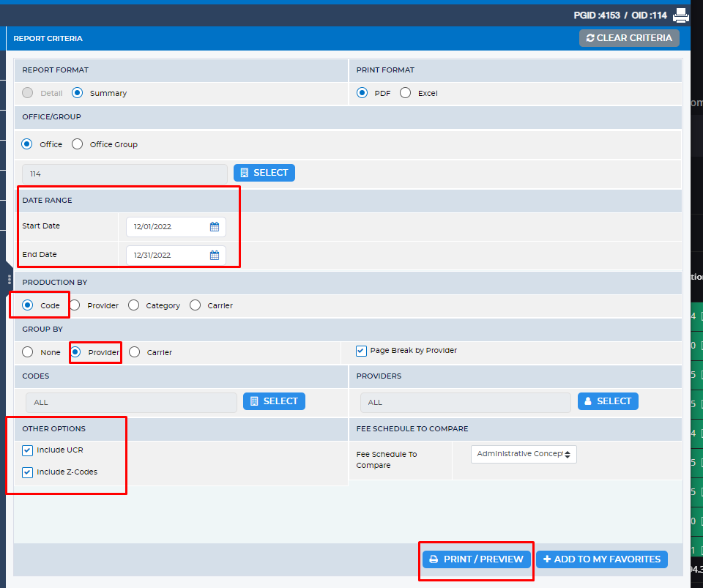Image resolution: width=703 pixels, height=588 pixels.
Task: Set Group By to Carrier
Action: 135,352
